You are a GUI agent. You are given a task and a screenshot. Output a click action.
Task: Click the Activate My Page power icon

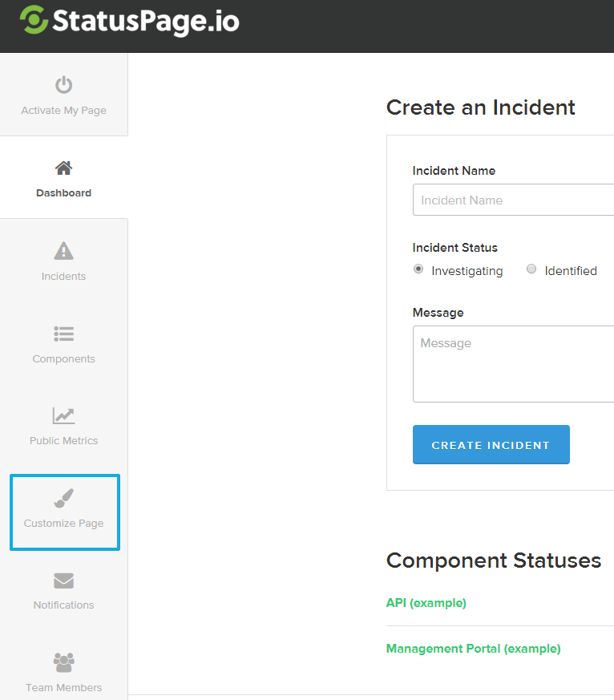click(63, 85)
